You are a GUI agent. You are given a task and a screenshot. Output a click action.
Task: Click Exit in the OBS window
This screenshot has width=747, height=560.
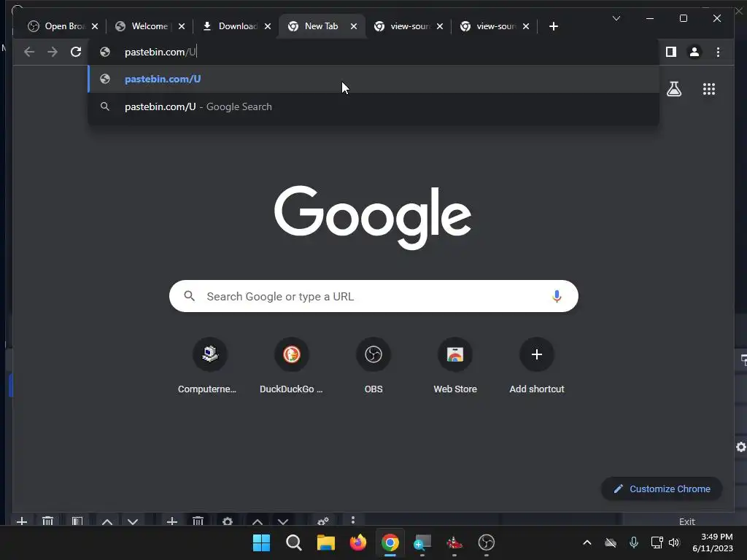point(687,521)
